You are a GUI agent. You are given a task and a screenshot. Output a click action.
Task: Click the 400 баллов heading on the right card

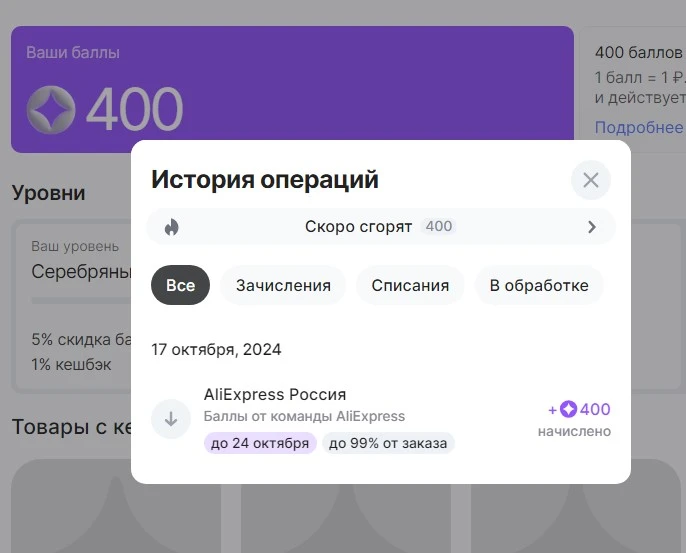coord(638,52)
